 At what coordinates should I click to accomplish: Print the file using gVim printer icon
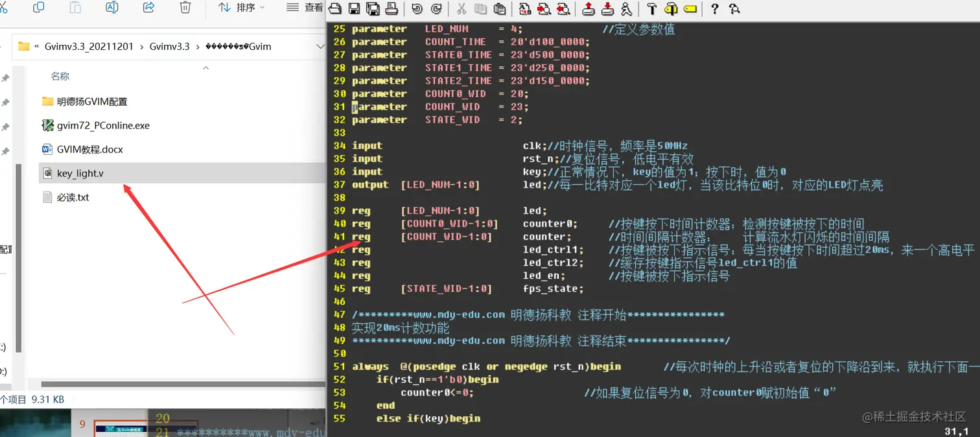click(391, 8)
